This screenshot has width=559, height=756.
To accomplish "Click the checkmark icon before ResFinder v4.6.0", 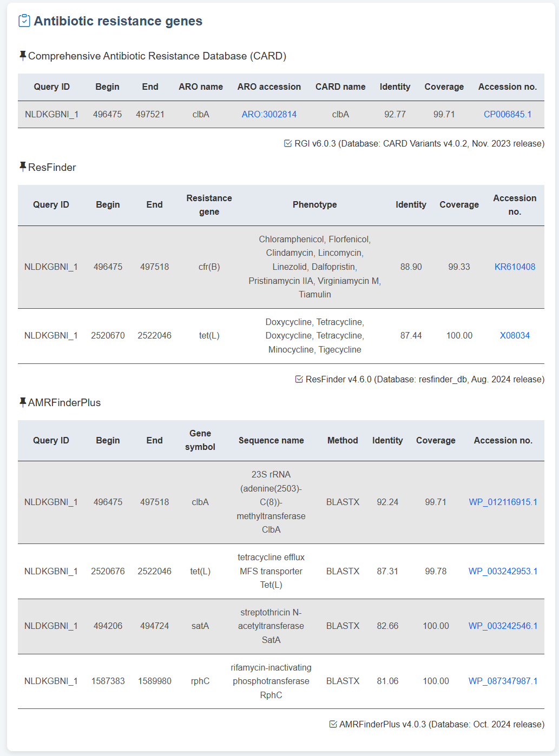I will [x=299, y=379].
